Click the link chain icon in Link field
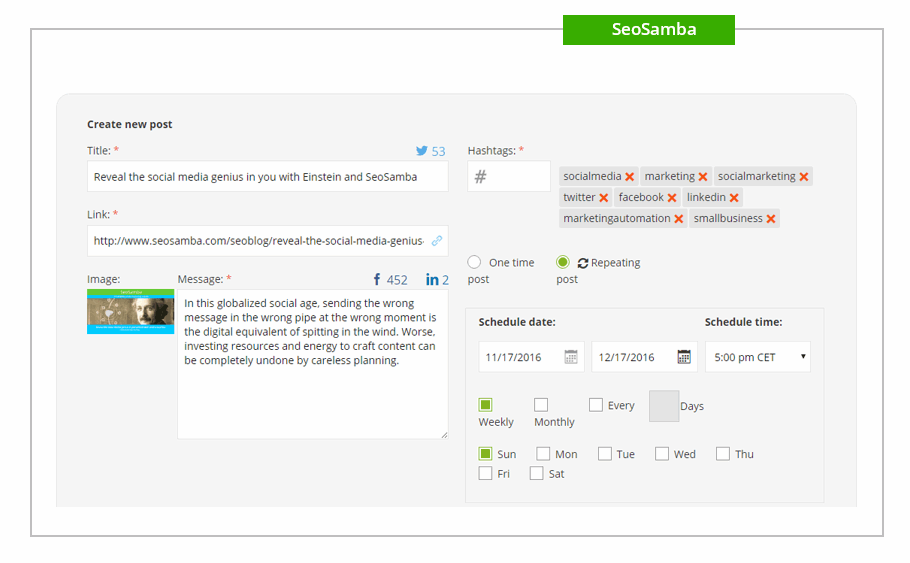The image size is (910, 563). click(436, 240)
